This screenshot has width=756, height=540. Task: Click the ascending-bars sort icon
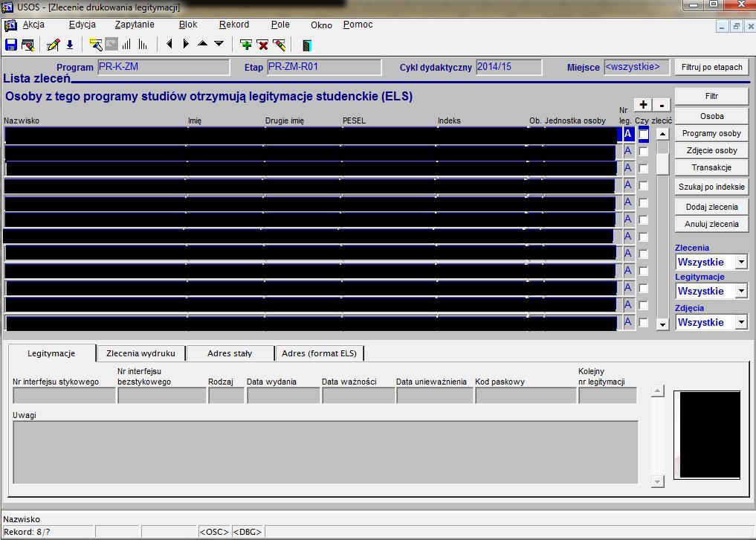pyautogui.click(x=126, y=45)
